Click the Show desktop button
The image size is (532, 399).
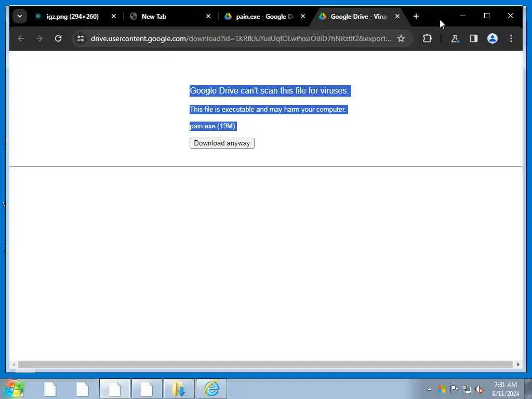[528, 389]
